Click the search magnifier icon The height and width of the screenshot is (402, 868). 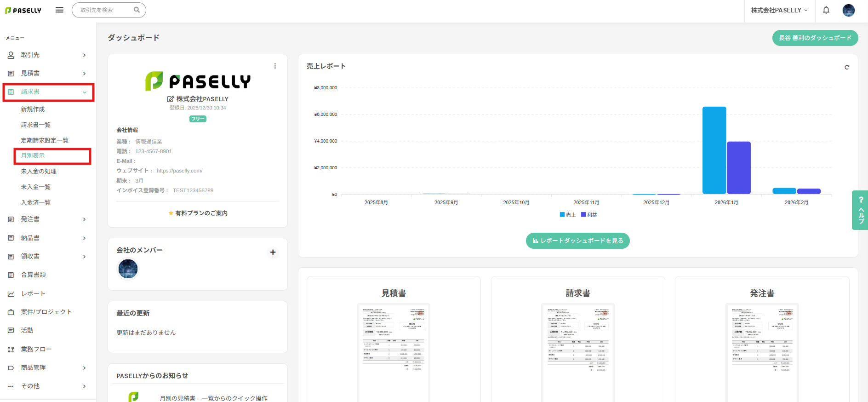[137, 10]
